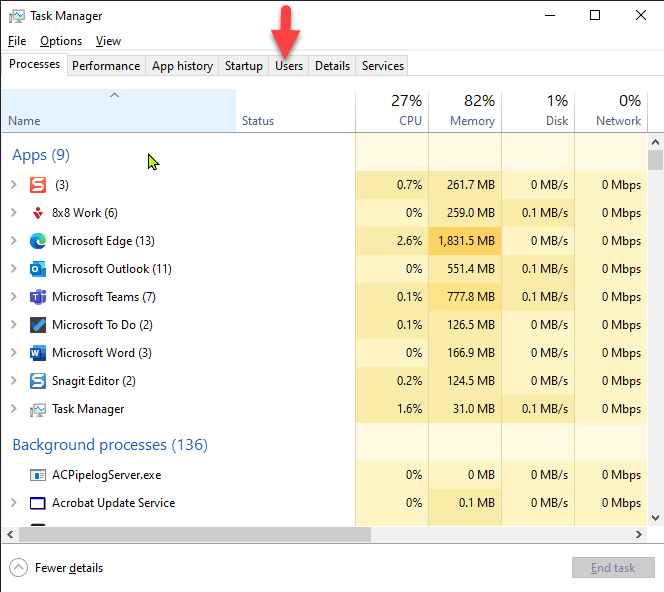
Task: Expand the Microsoft Teams (7) group
Action: pyautogui.click(x=14, y=296)
